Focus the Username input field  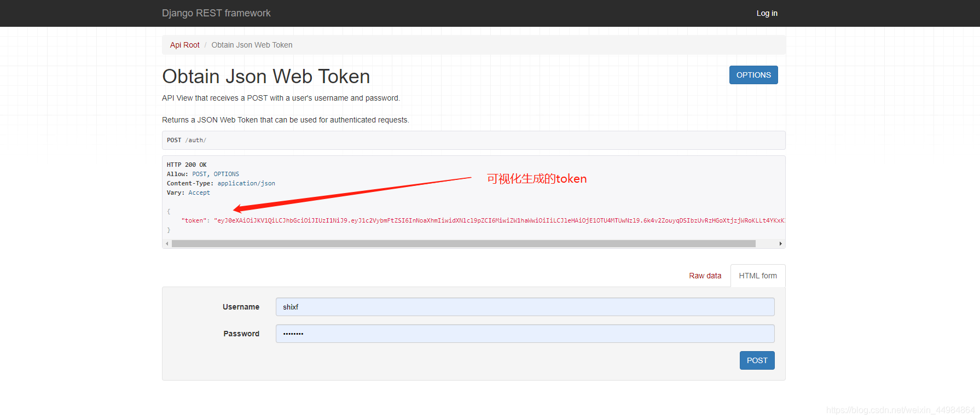pyautogui.click(x=525, y=307)
